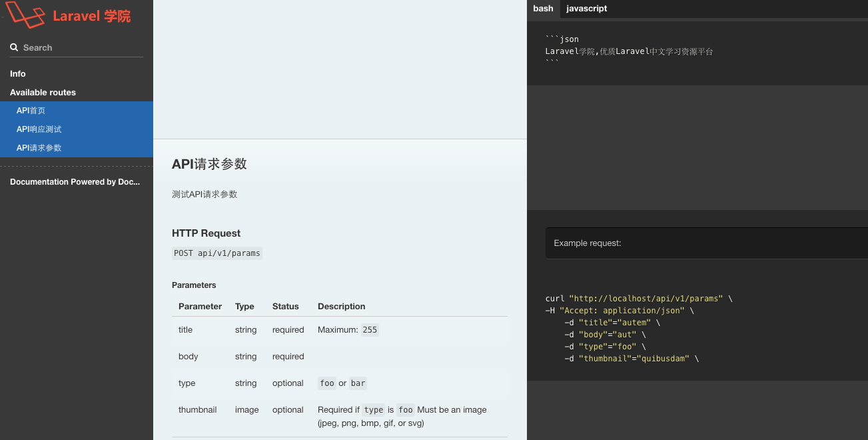Click the Laravel logo icon
The image size is (868, 440).
25,15
